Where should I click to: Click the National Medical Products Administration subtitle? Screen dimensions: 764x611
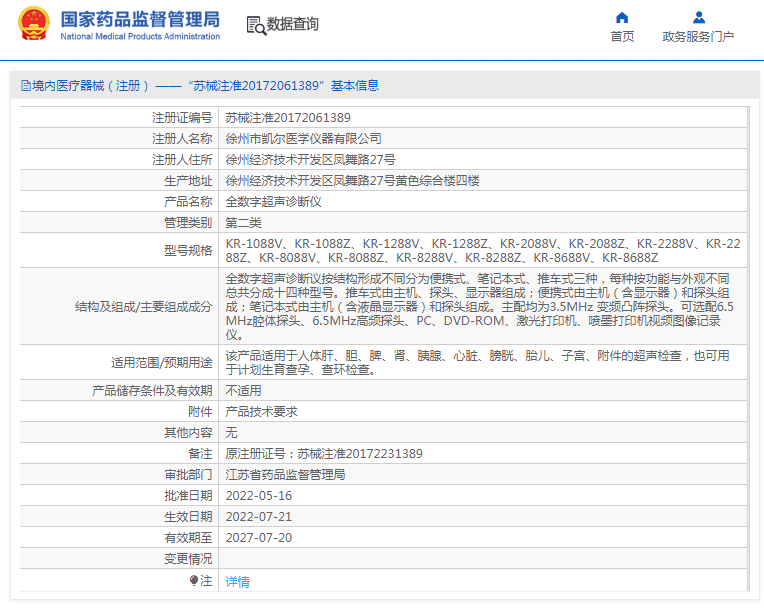(x=140, y=36)
